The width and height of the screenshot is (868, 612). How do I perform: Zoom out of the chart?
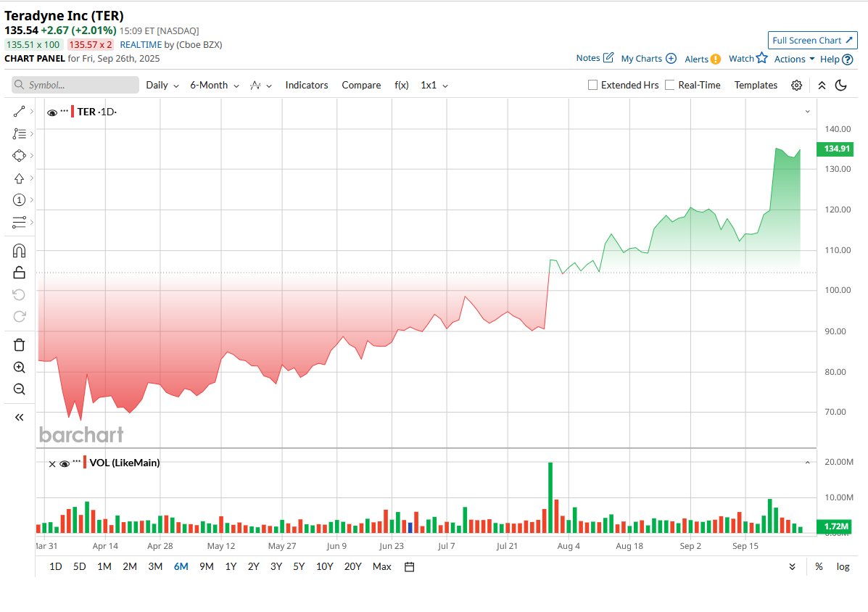19,389
